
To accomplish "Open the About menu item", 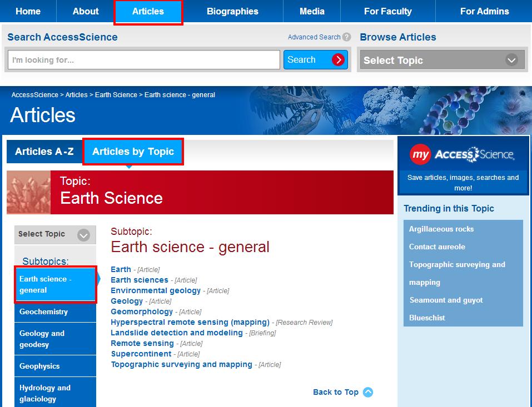I will click(x=86, y=11).
